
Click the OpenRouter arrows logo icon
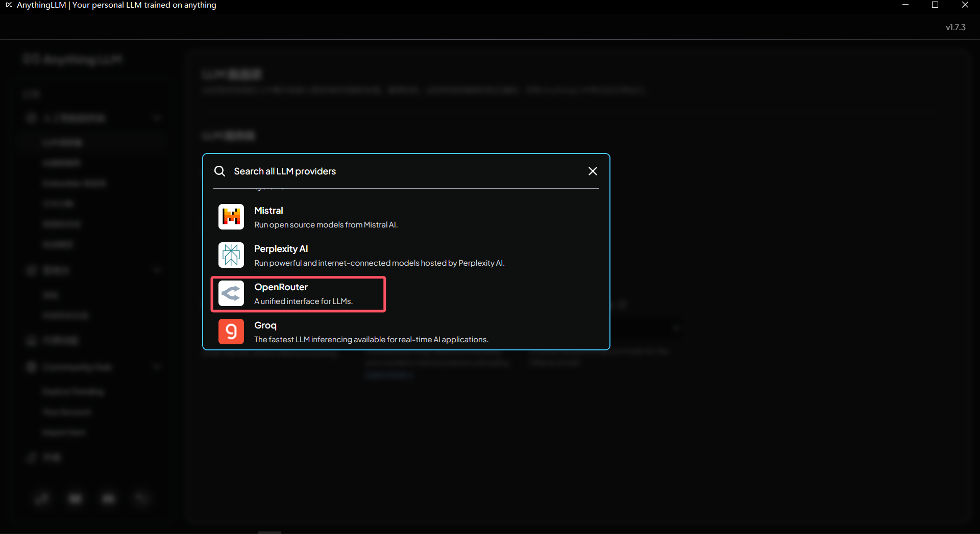tap(231, 293)
